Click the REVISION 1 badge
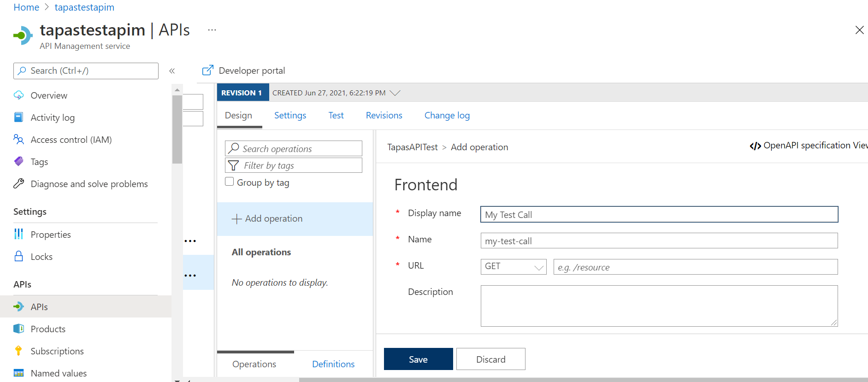 point(242,93)
